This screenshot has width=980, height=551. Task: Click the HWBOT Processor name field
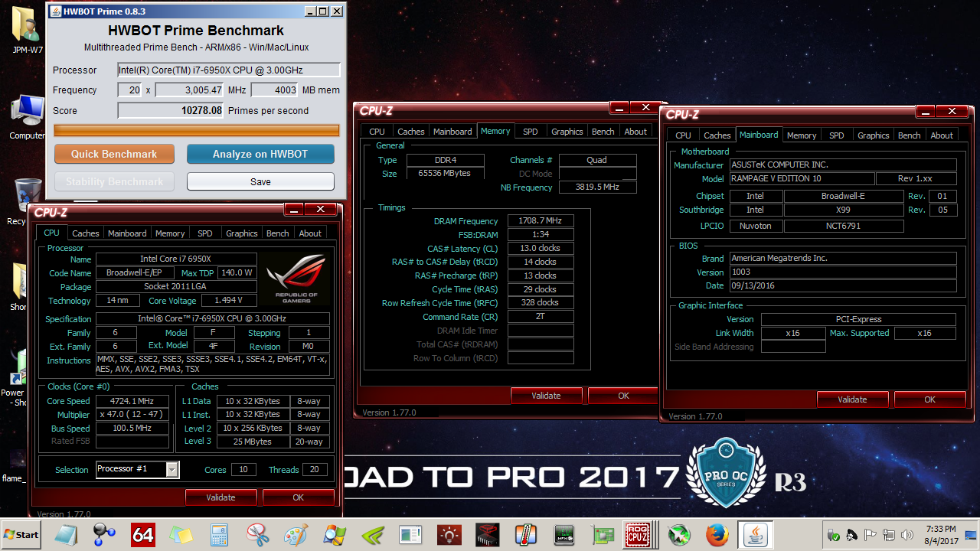click(x=228, y=70)
